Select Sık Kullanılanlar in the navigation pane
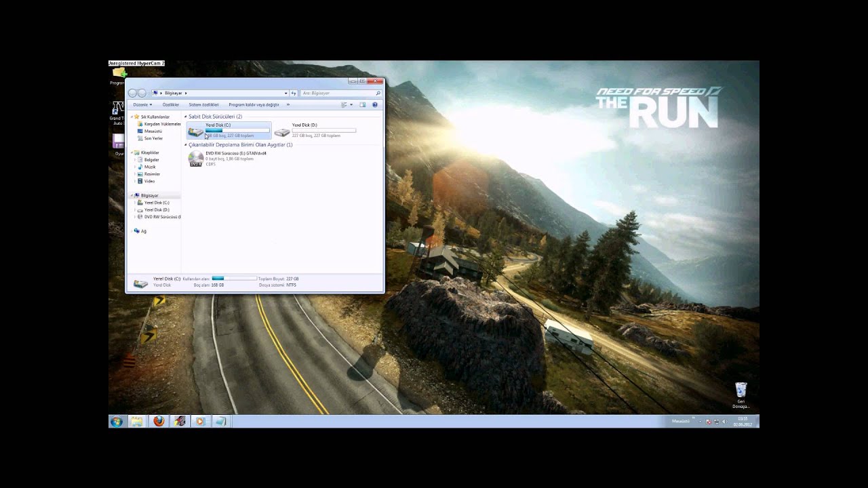Image resolution: width=868 pixels, height=488 pixels. (155, 117)
